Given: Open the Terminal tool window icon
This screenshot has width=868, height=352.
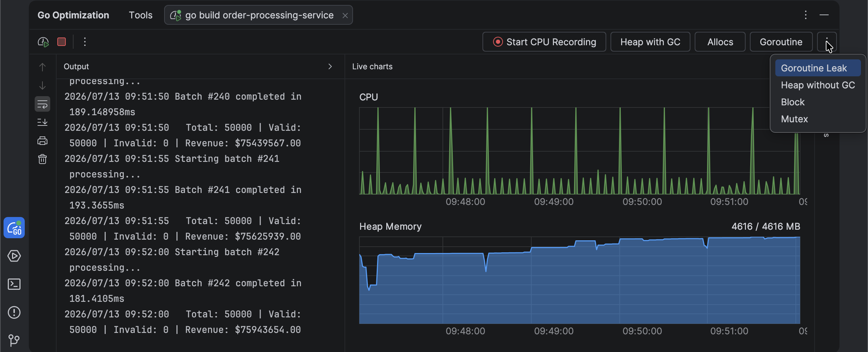Looking at the screenshot, I should tap(14, 284).
